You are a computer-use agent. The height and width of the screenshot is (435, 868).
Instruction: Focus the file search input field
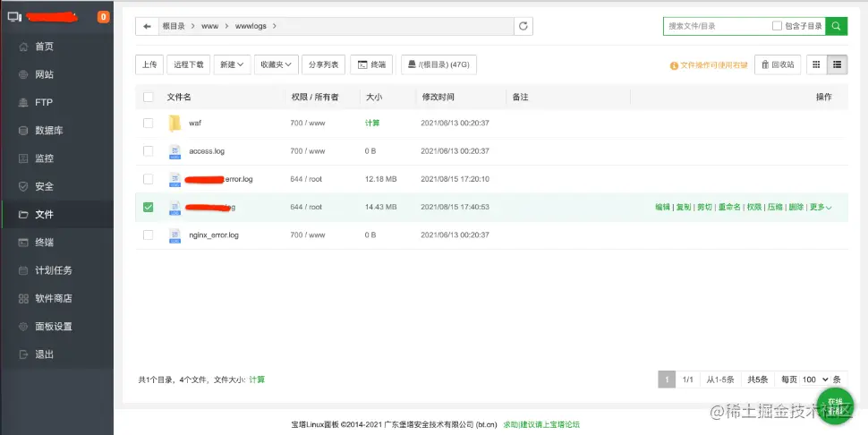coord(718,26)
